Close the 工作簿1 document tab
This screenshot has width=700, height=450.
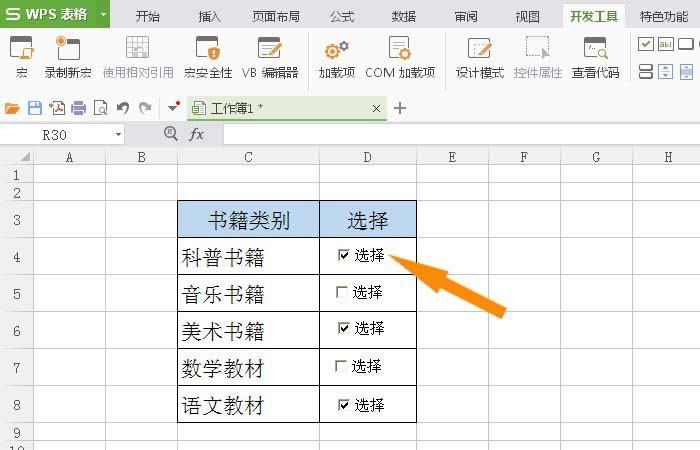coord(376,108)
